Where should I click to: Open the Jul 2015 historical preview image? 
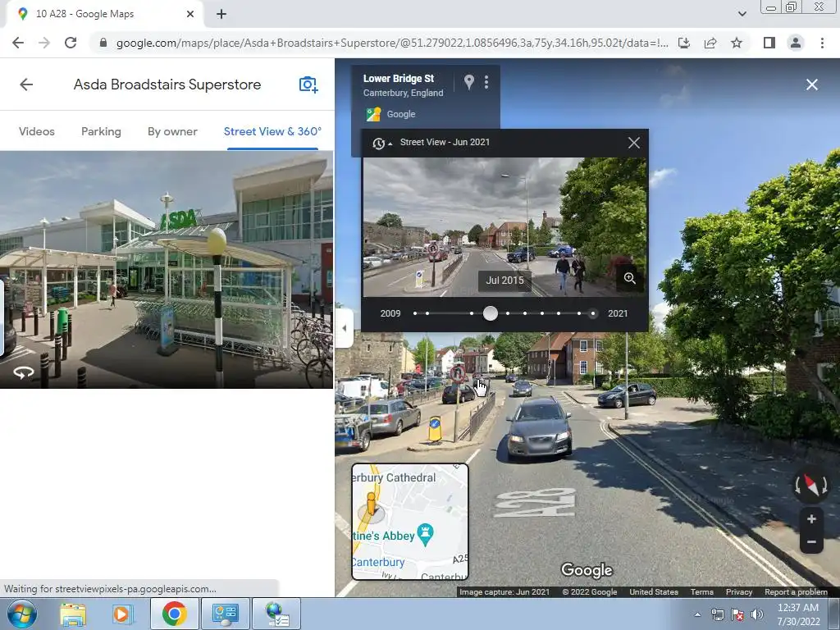tap(504, 227)
